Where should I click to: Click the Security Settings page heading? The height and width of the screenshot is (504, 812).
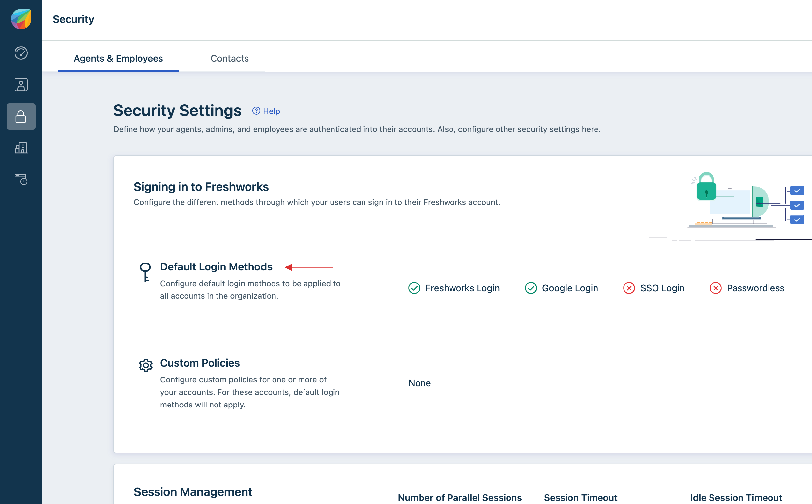177,110
